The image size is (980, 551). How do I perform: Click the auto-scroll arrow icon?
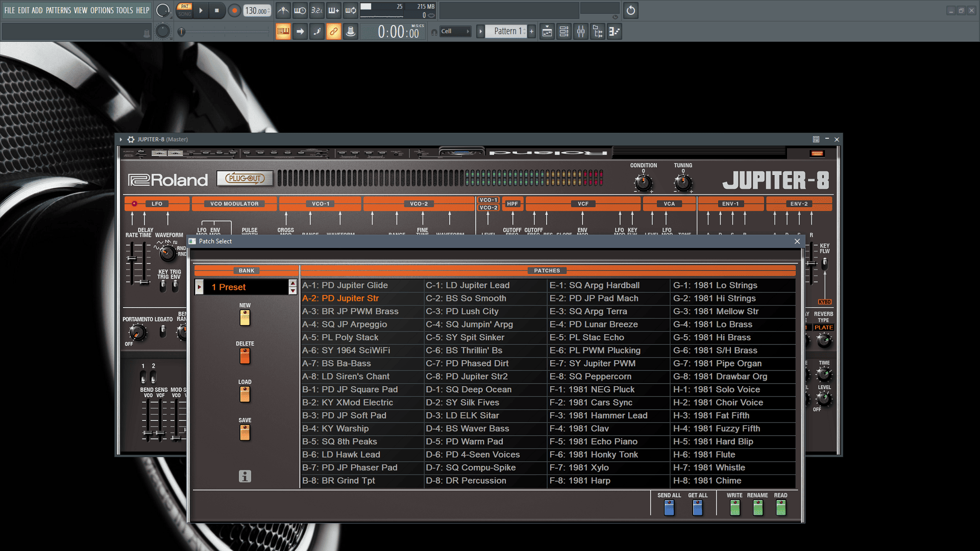pyautogui.click(x=300, y=32)
